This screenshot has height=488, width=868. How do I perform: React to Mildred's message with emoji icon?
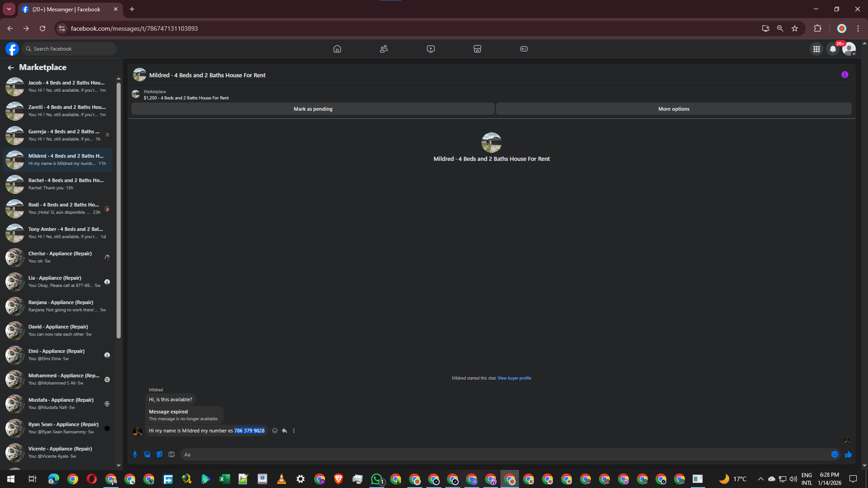tap(275, 431)
